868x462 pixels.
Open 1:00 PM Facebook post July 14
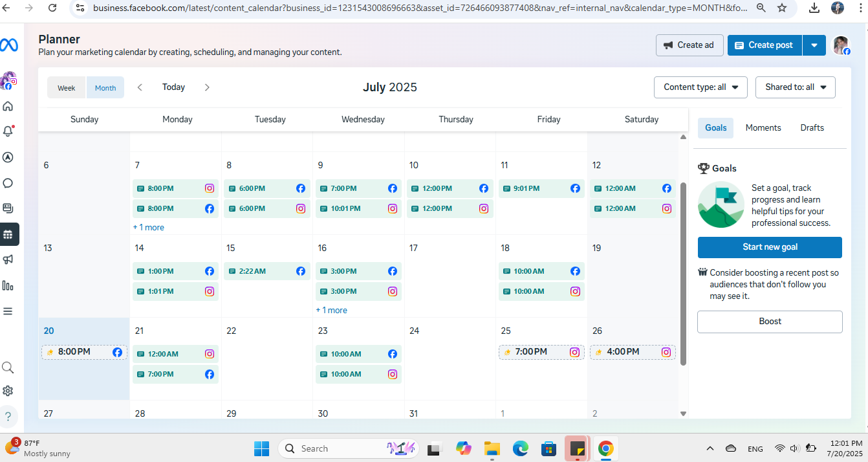(x=175, y=272)
